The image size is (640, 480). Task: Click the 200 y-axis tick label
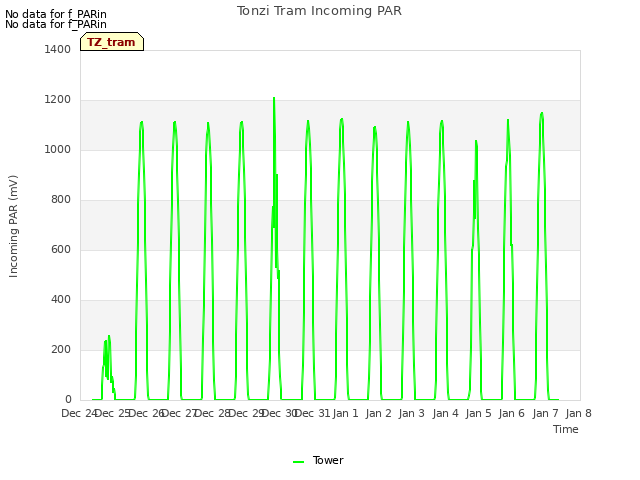[x=61, y=349]
